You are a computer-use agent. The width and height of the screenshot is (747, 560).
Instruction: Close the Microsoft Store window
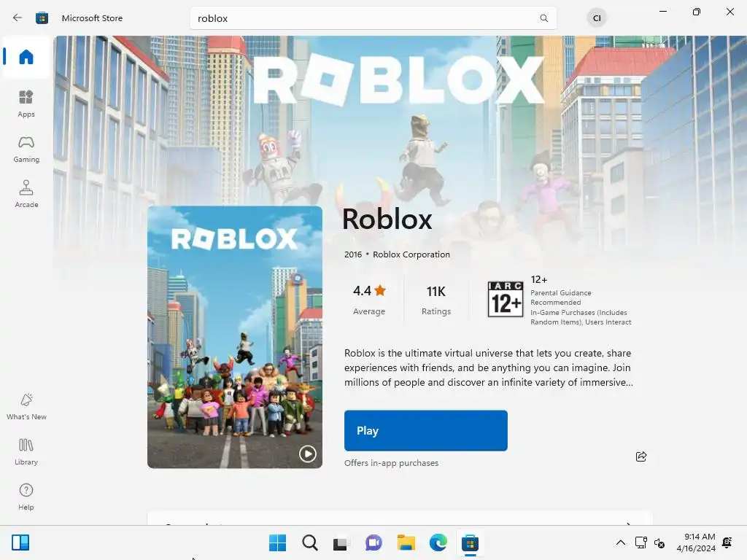click(729, 12)
